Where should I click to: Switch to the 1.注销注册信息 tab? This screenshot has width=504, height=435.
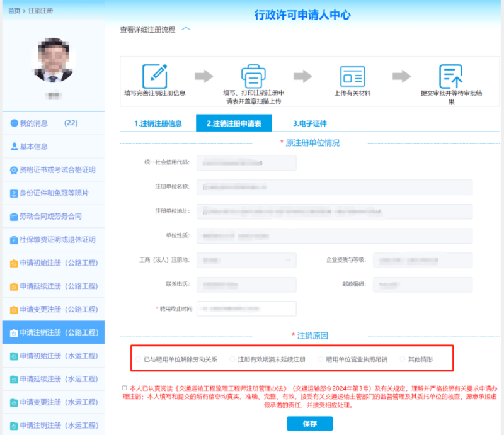click(x=158, y=123)
